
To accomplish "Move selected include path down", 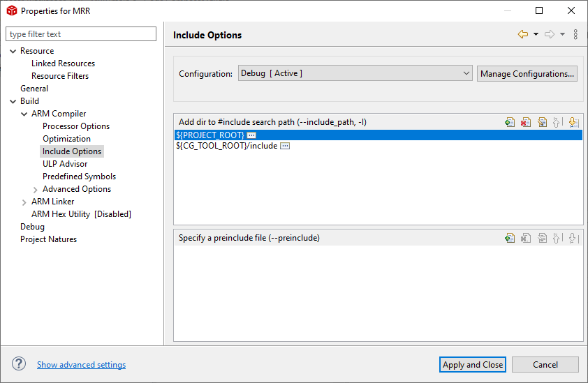I will [x=573, y=122].
